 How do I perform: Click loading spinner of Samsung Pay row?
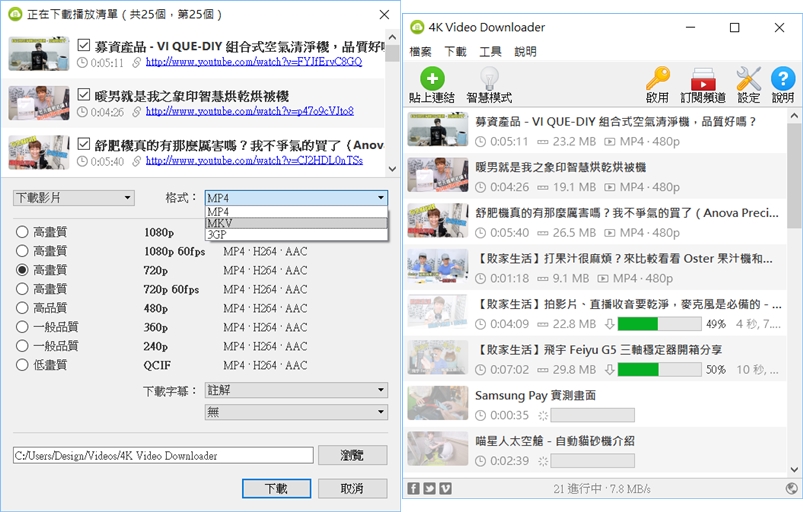coord(543,415)
